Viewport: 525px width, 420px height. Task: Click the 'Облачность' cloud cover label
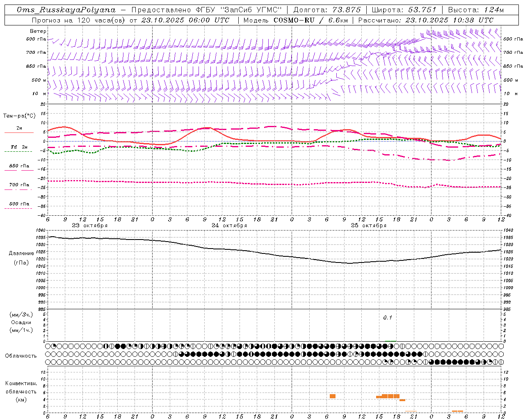pos(21,356)
